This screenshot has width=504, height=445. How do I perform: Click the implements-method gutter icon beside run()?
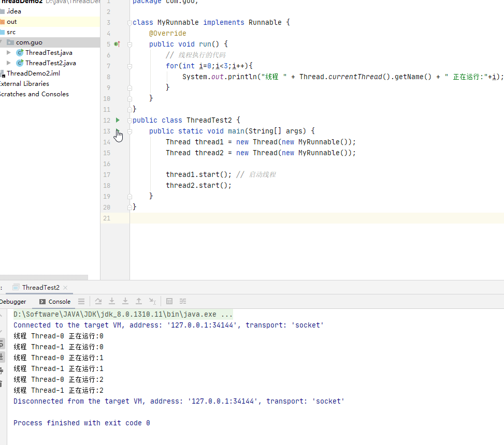[117, 44]
